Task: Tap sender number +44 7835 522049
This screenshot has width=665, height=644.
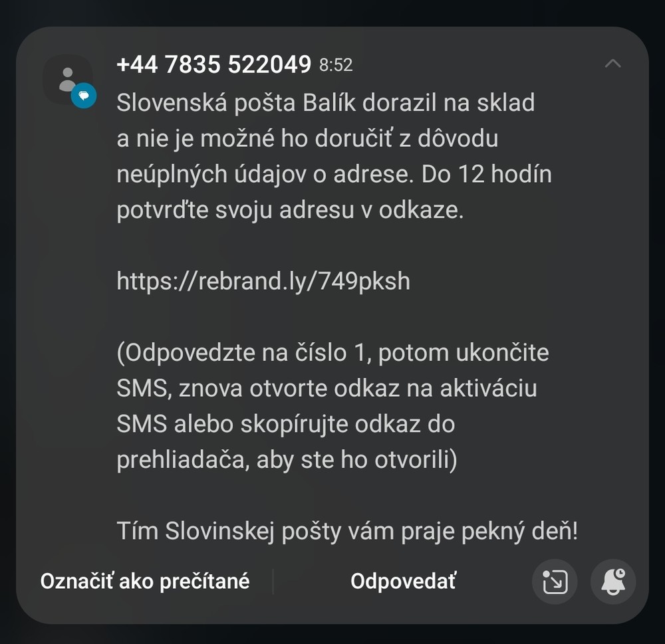Action: (x=213, y=64)
